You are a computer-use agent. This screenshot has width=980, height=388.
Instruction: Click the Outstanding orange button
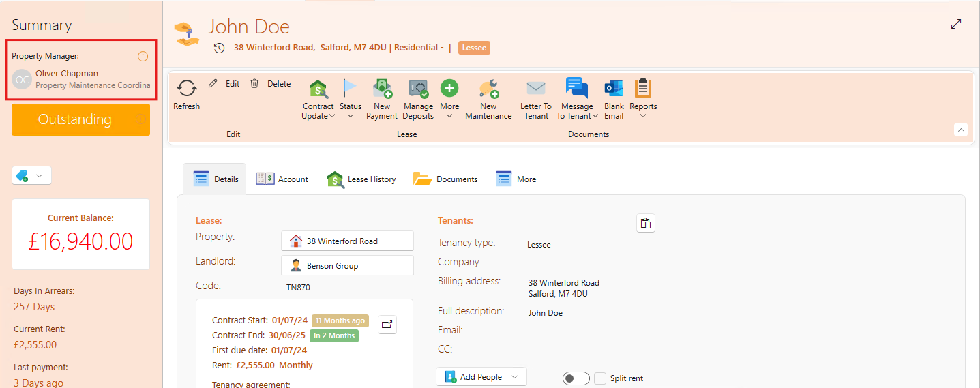(x=80, y=119)
